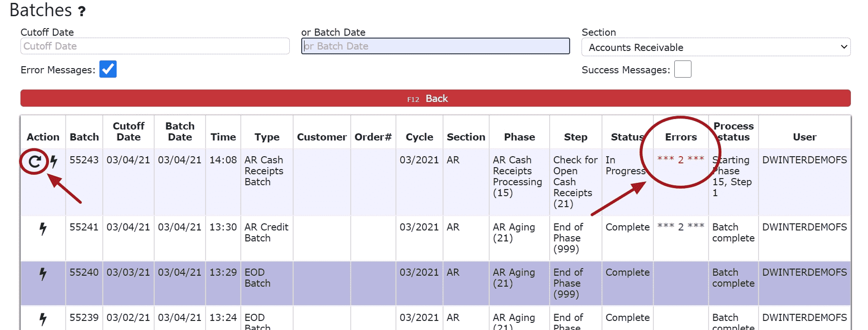868x330 pixels.
Task: Click AR Cash Receipts Processing (15) phase
Action: tap(517, 176)
